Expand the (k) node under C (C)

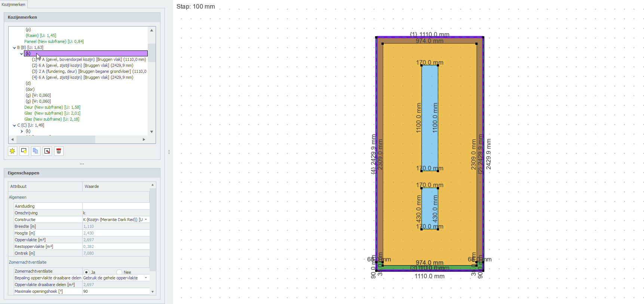point(22,131)
